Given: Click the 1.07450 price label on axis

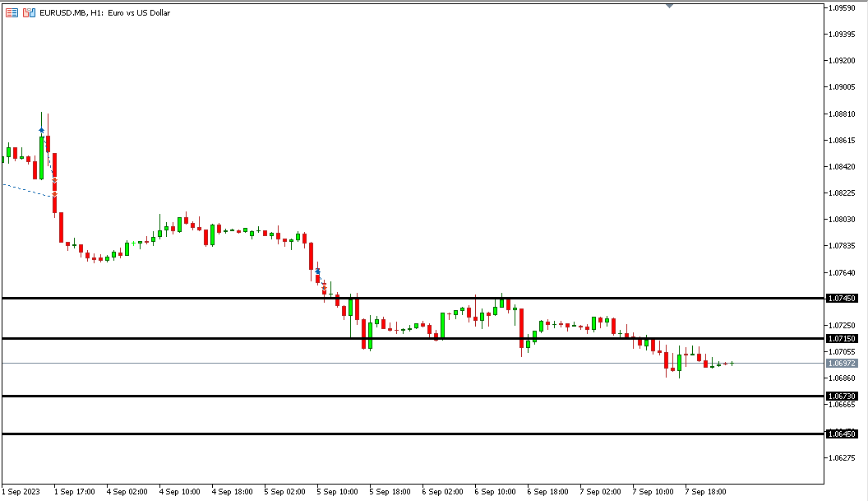Looking at the screenshot, I should pyautogui.click(x=843, y=299).
